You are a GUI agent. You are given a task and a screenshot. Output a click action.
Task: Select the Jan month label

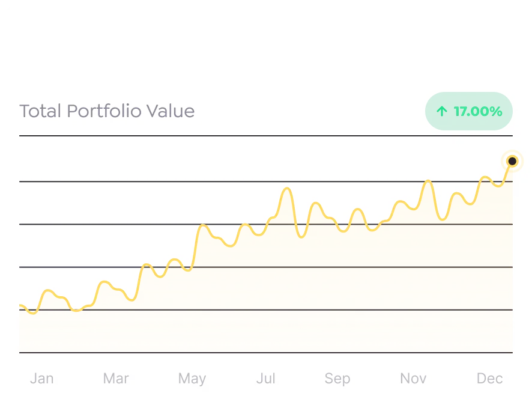(41, 379)
